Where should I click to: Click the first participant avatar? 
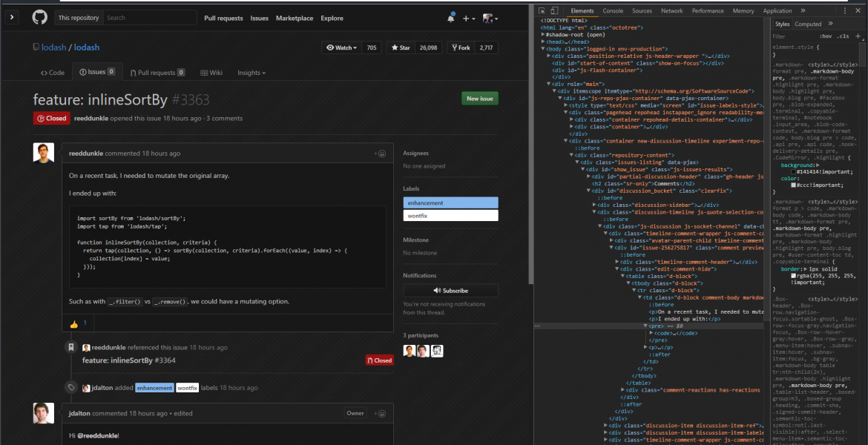[x=409, y=351]
